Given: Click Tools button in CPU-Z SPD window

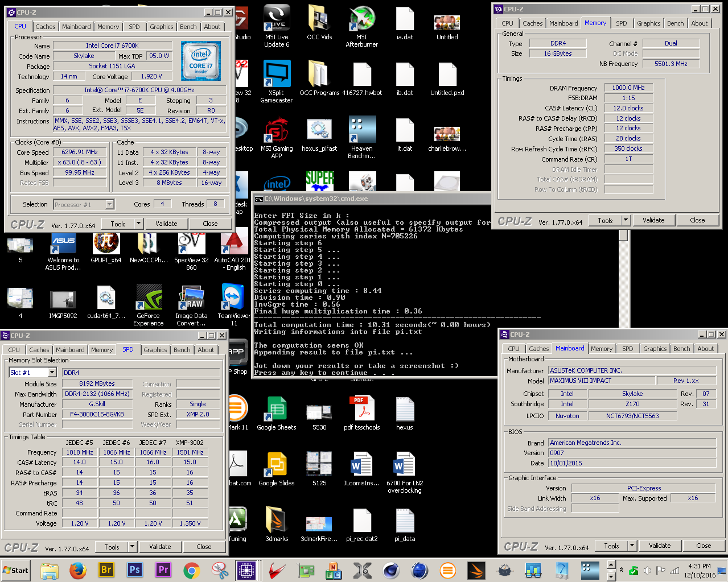Looking at the screenshot, I should (112, 547).
